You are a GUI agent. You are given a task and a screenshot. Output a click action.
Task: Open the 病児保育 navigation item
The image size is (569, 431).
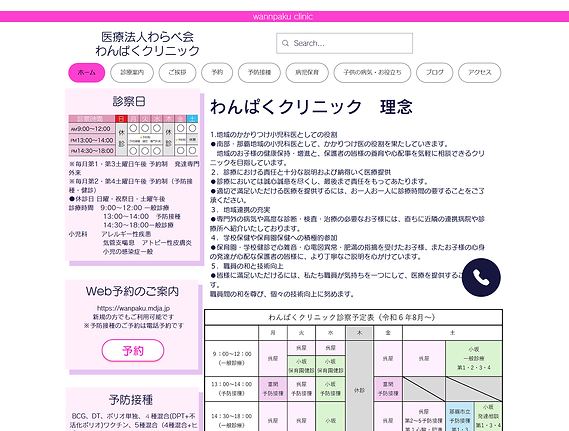tap(307, 73)
